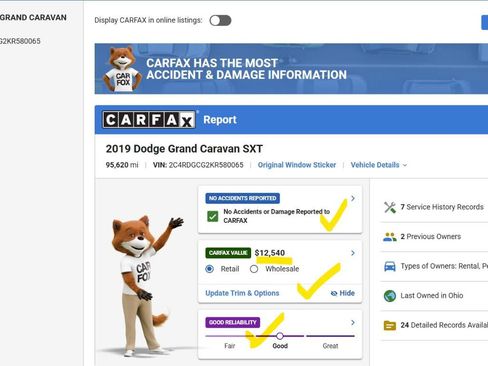Viewport: 488px width, 366px height.
Task: Click the 2019 Dodge Grand Caravan SXT title
Action: [x=184, y=149]
